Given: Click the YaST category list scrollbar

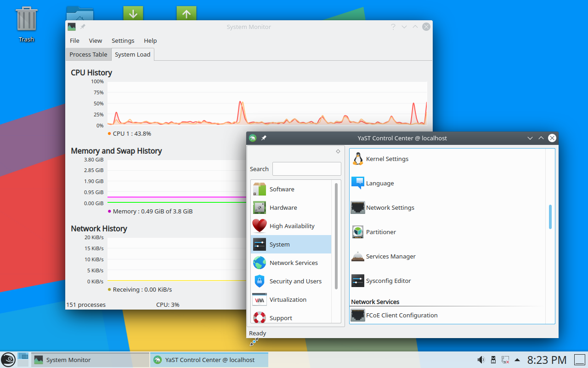Looking at the screenshot, I should pos(336,236).
